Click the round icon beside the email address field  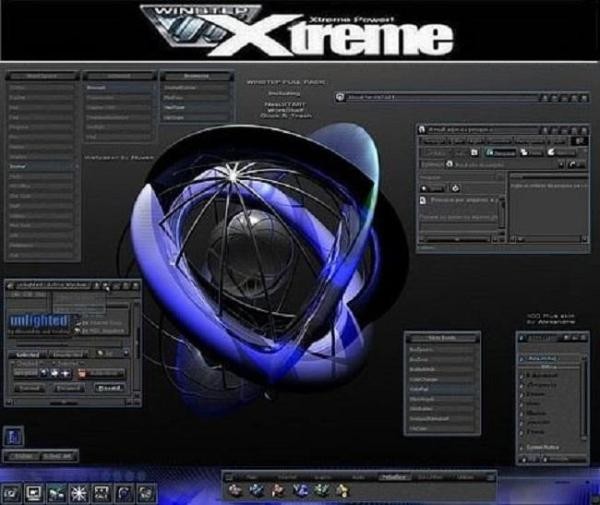(450, 164)
